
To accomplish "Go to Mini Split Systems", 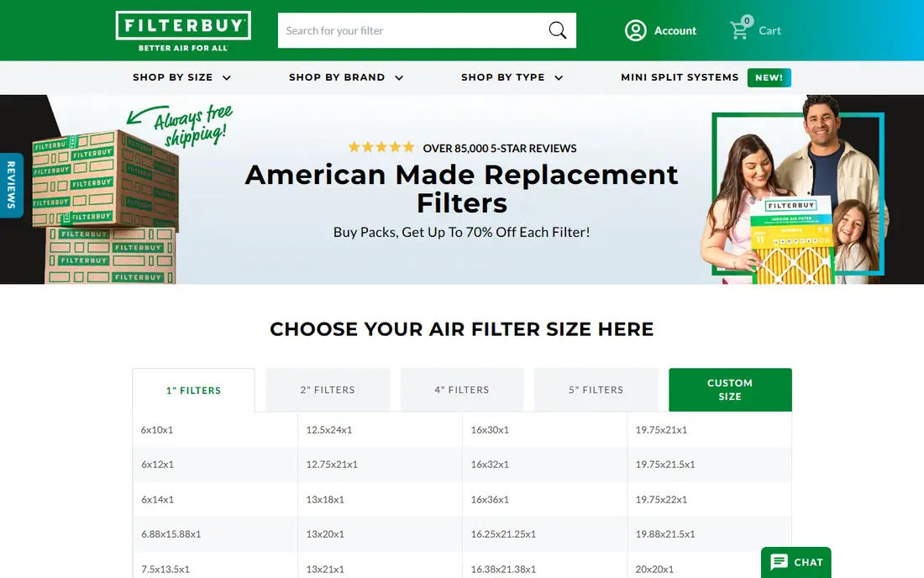I will pos(680,77).
